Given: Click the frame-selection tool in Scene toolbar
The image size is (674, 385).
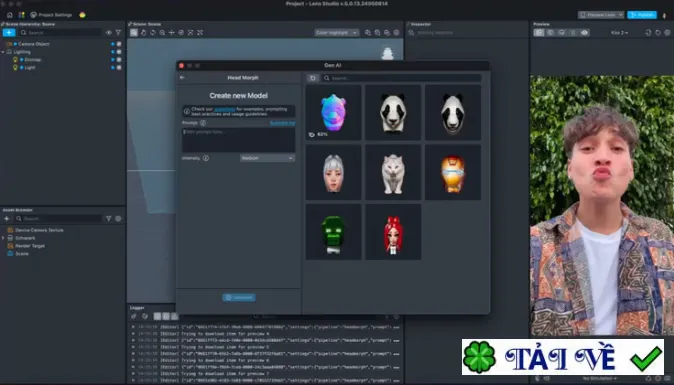Looking at the screenshot, I should [x=190, y=33].
